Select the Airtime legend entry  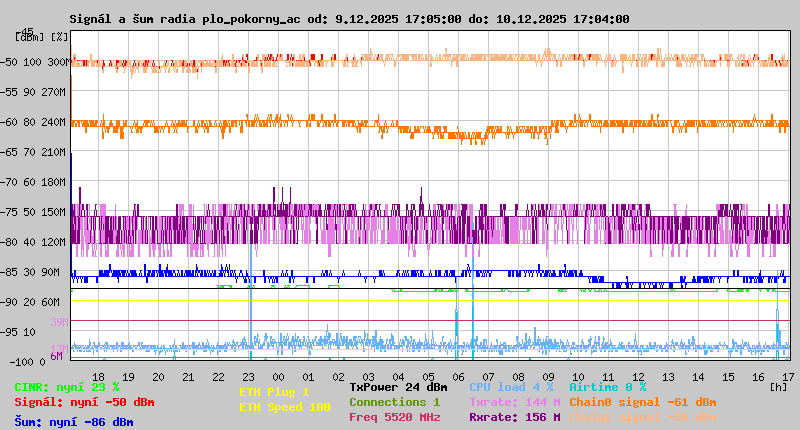click(607, 387)
